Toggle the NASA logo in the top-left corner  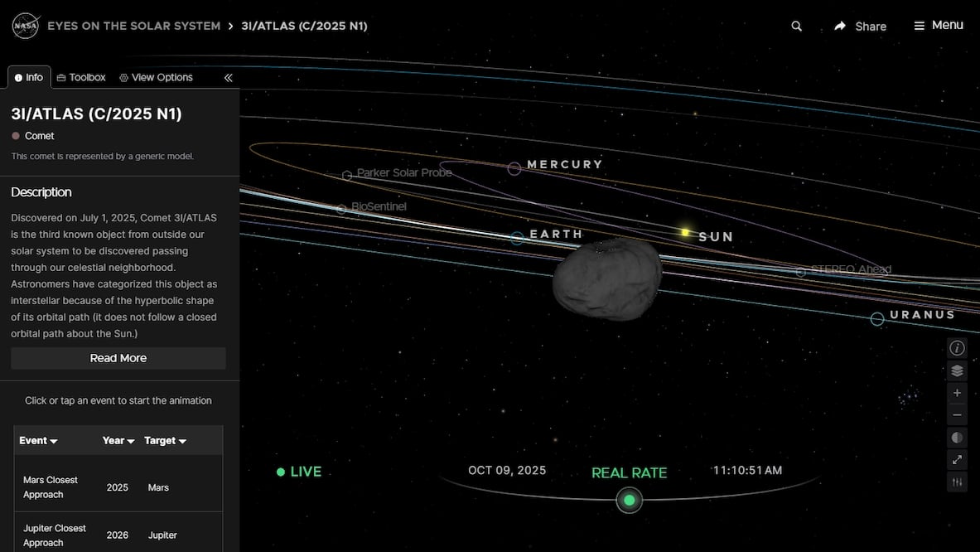[25, 25]
